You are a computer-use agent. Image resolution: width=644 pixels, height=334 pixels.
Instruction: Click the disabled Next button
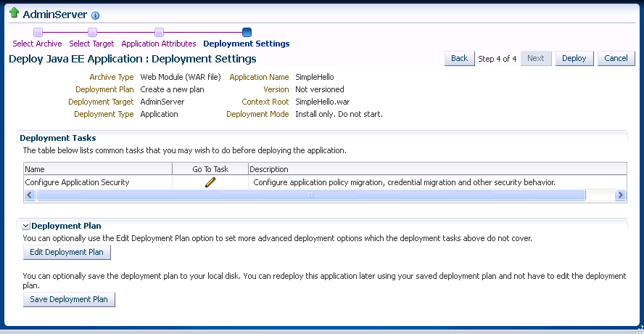click(535, 58)
